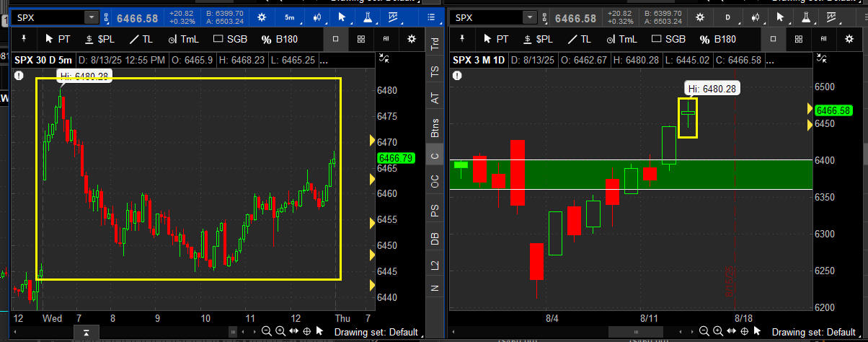Open the N sidebar tab
The image size is (868, 342).
click(435, 288)
